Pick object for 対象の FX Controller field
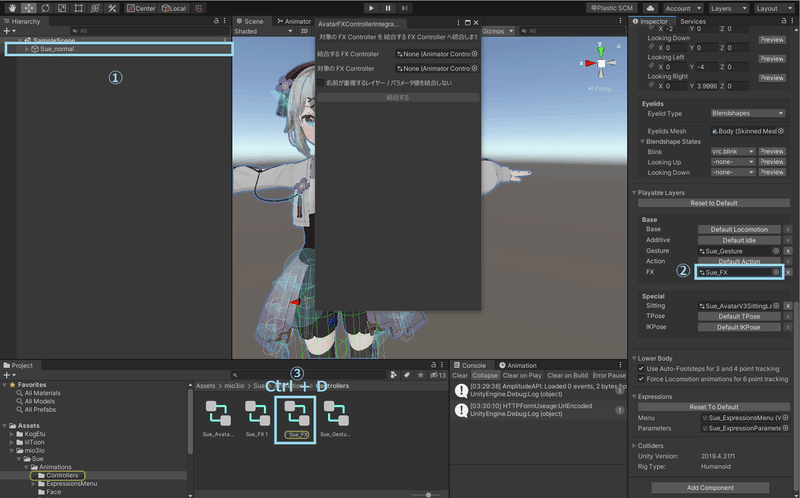 pyautogui.click(x=474, y=68)
